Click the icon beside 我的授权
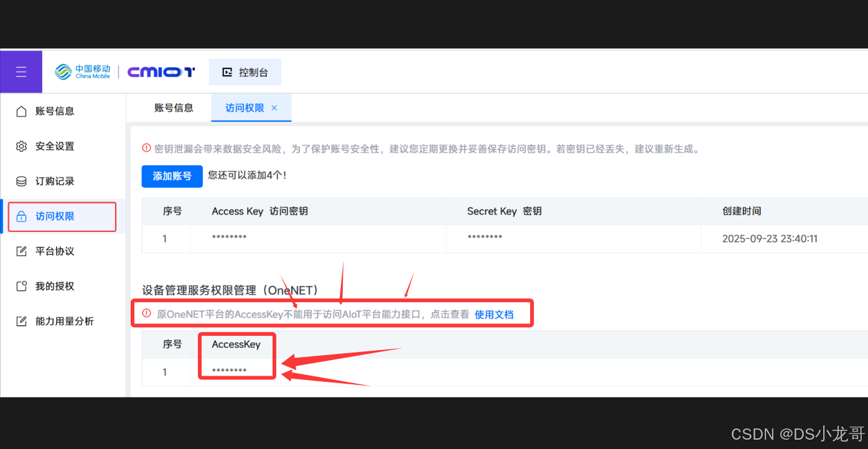The height and width of the screenshot is (449, 868). [x=21, y=286]
